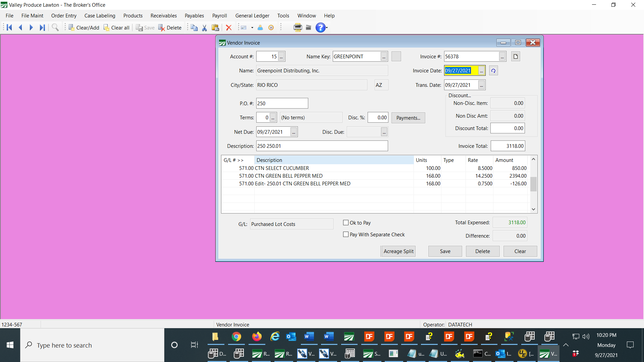644x362 pixels.
Task: Click the printer icon
Action: (298, 27)
